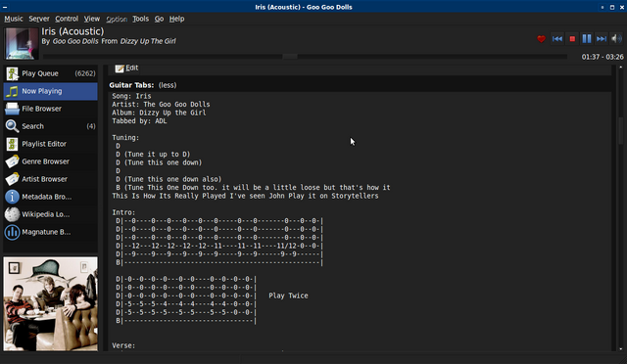This screenshot has height=364, width=627.
Task: Open the Magnatune Browser icon
Action: tap(12, 232)
